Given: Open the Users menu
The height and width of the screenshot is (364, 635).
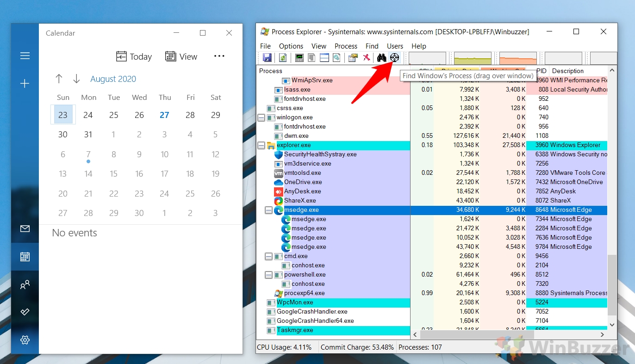Looking at the screenshot, I should (395, 46).
